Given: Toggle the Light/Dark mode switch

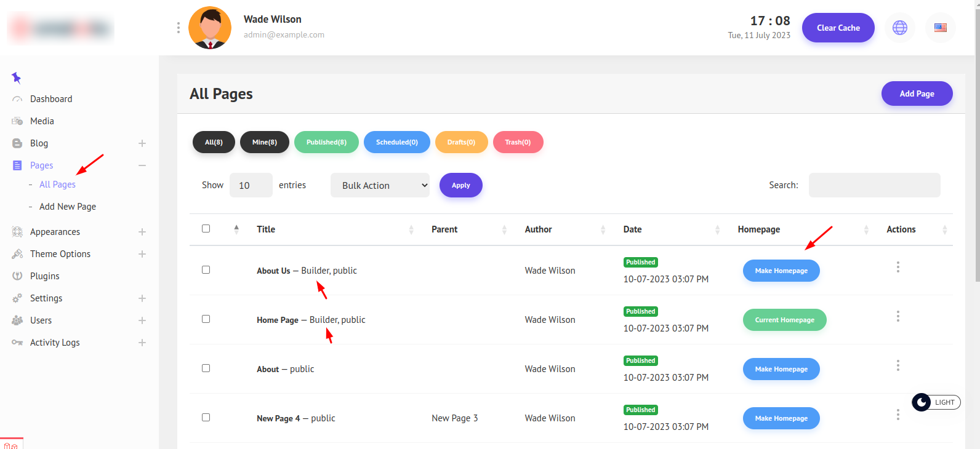Looking at the screenshot, I should (x=936, y=402).
